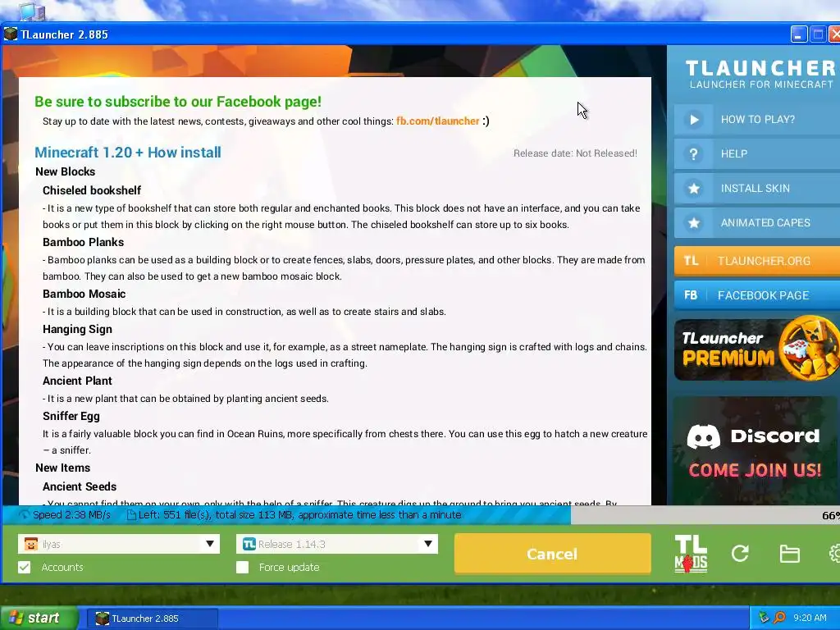Click the 'New Blocks' section heading
This screenshot has width=840, height=630.
coord(65,171)
